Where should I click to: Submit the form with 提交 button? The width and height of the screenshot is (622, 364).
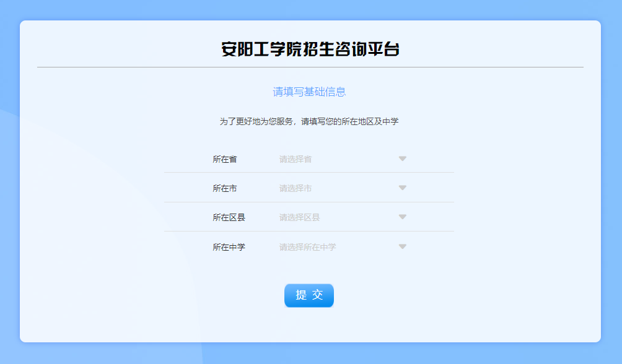point(309,295)
